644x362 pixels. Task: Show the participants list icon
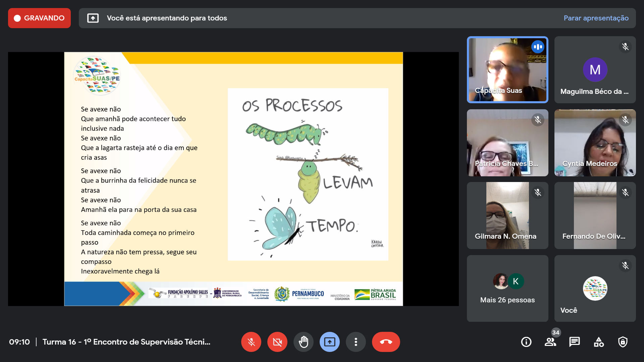550,342
